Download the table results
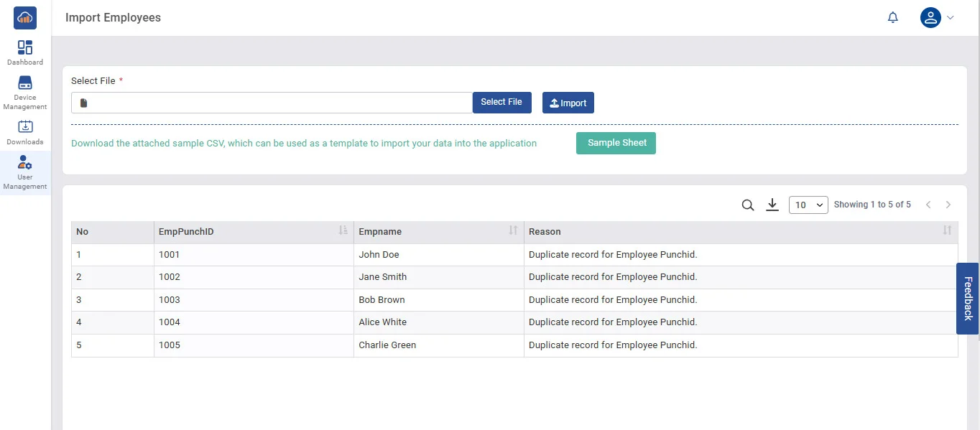 [x=772, y=205]
